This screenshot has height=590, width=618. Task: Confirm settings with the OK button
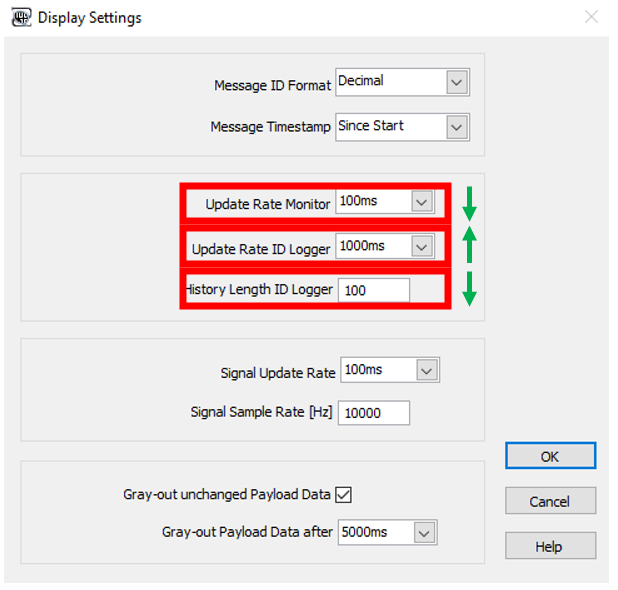point(551,456)
